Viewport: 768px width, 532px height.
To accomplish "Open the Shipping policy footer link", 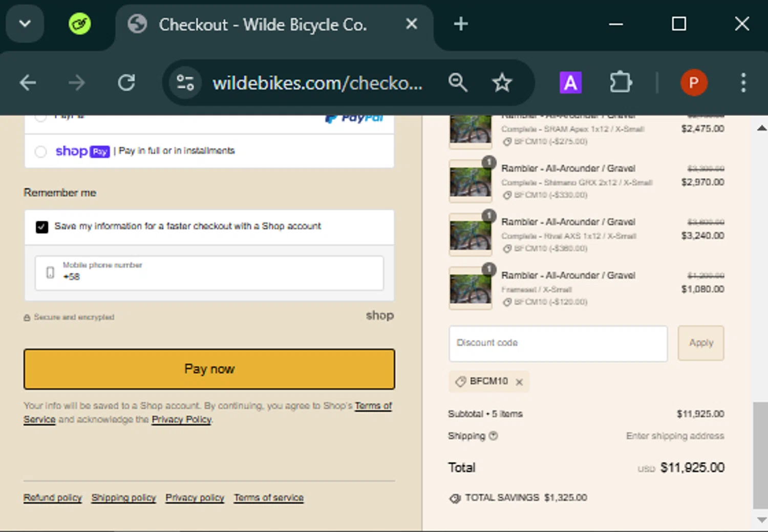I will coord(123,498).
